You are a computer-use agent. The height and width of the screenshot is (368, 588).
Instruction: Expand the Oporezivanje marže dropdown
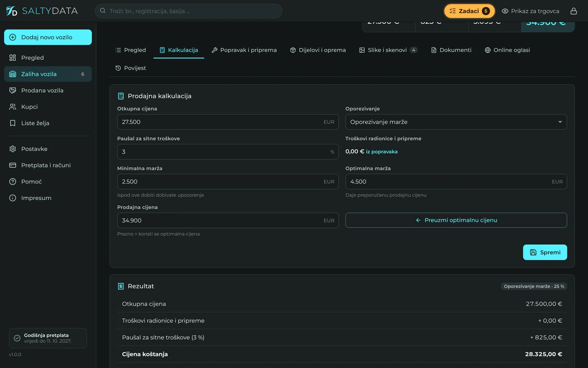(456, 122)
